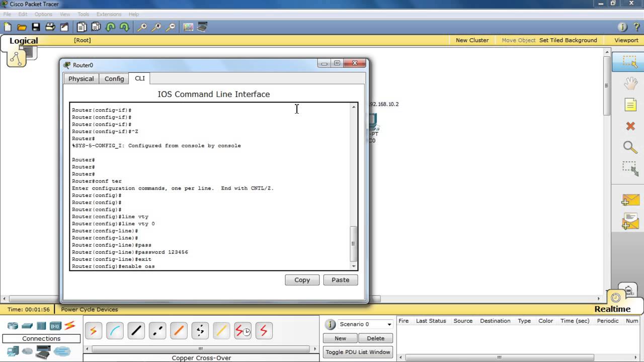Screen dimensions: 644x362
Task: Select the Routers device category
Action: click(12, 326)
